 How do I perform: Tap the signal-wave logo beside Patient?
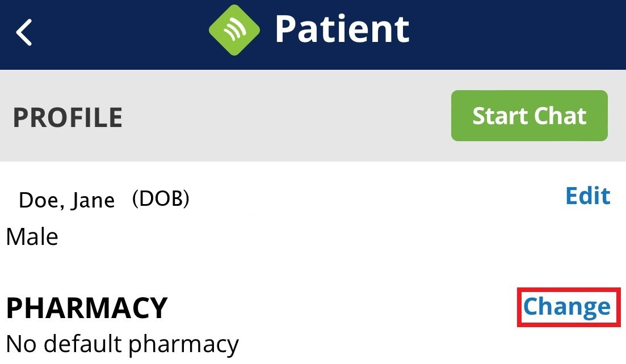234,30
